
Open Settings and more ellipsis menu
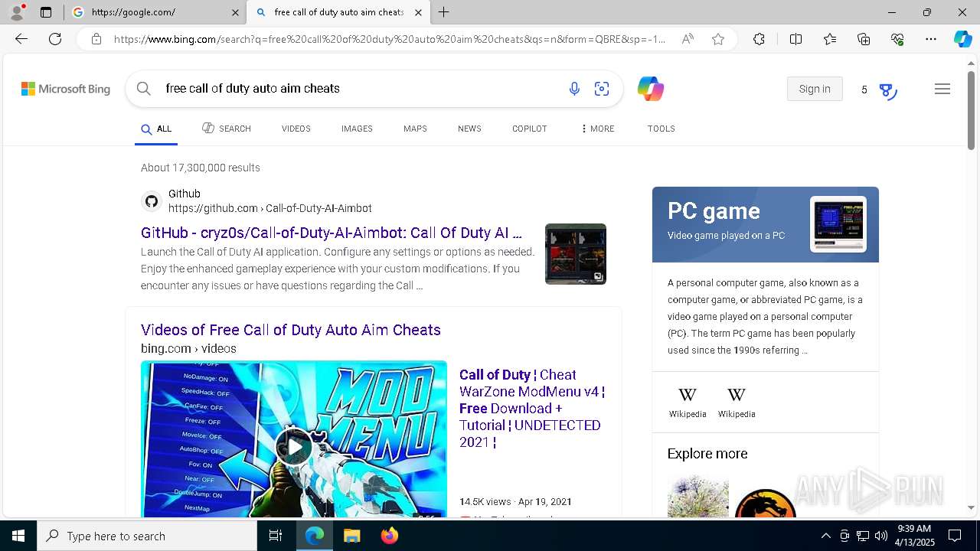click(931, 39)
